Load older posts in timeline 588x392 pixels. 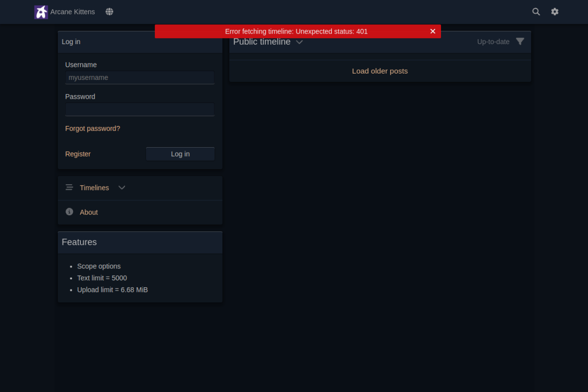tap(379, 71)
